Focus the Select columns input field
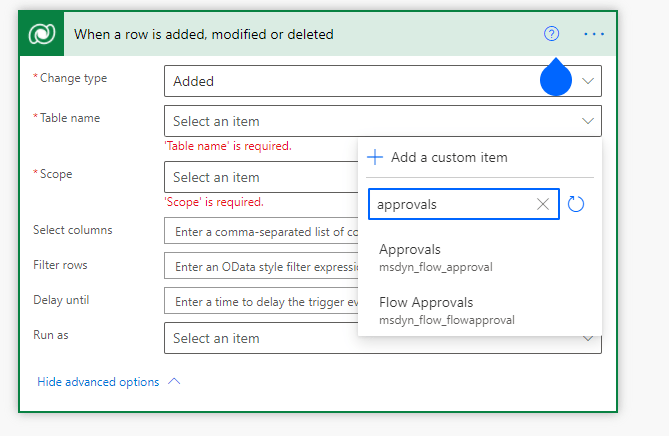 click(260, 231)
